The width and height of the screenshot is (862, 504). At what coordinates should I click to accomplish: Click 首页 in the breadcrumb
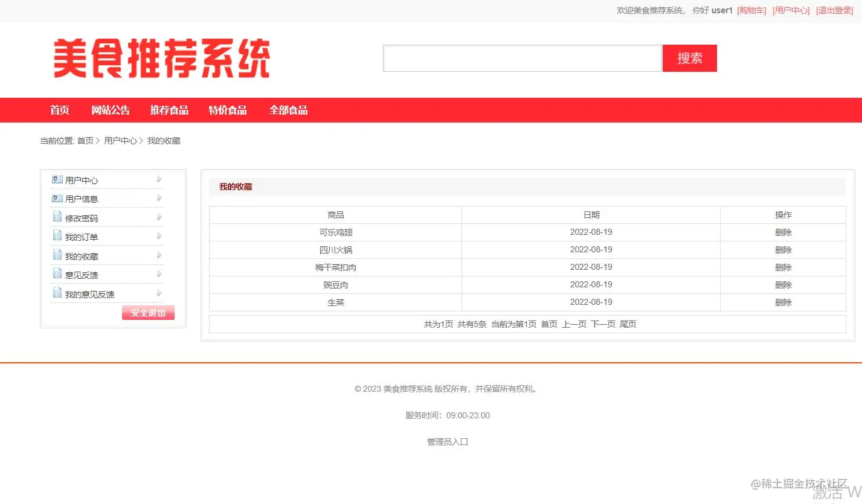pos(85,141)
